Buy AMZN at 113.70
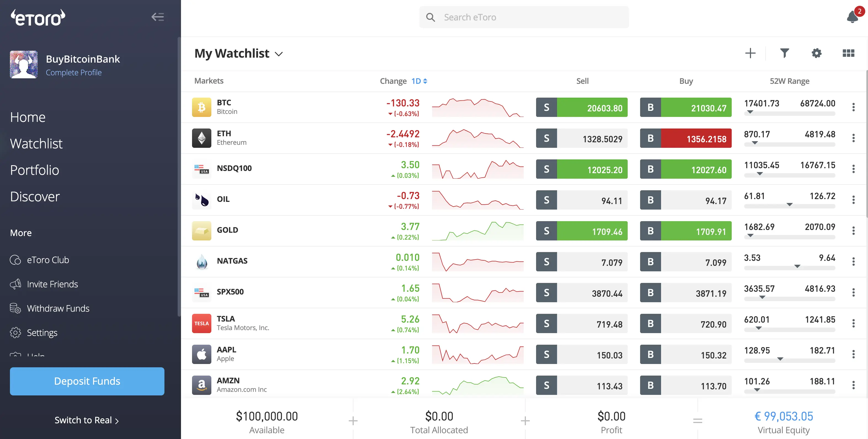 point(686,385)
